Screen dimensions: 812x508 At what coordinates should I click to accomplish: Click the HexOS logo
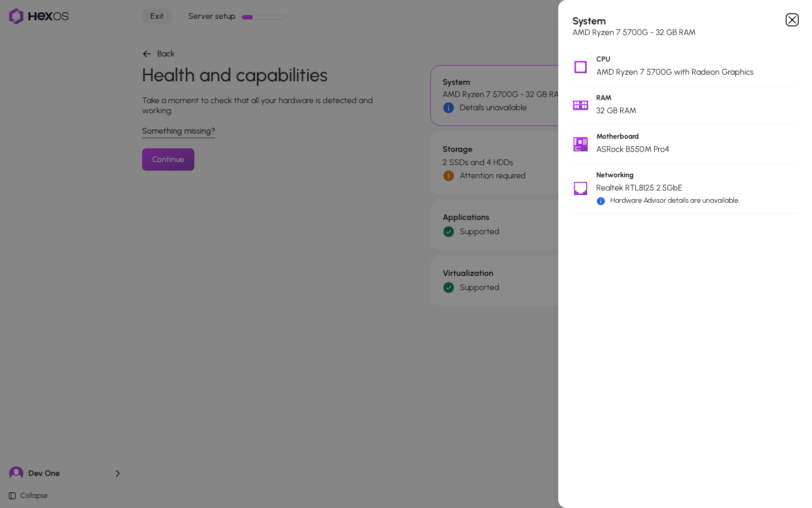[x=39, y=16]
